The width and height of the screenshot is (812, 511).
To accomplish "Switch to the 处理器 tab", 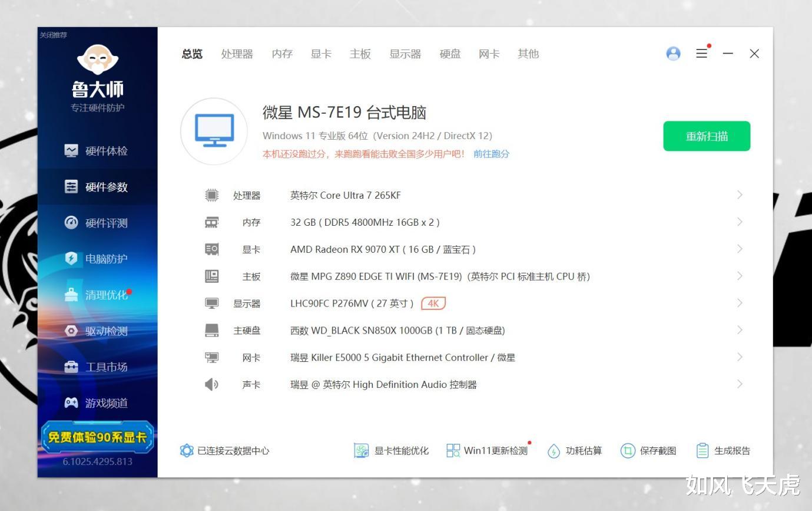I will [x=237, y=54].
